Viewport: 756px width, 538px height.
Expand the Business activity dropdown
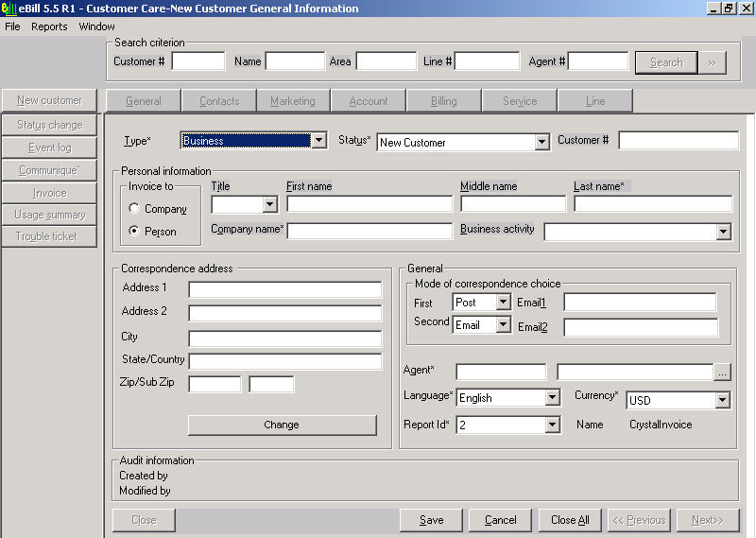pos(723,232)
